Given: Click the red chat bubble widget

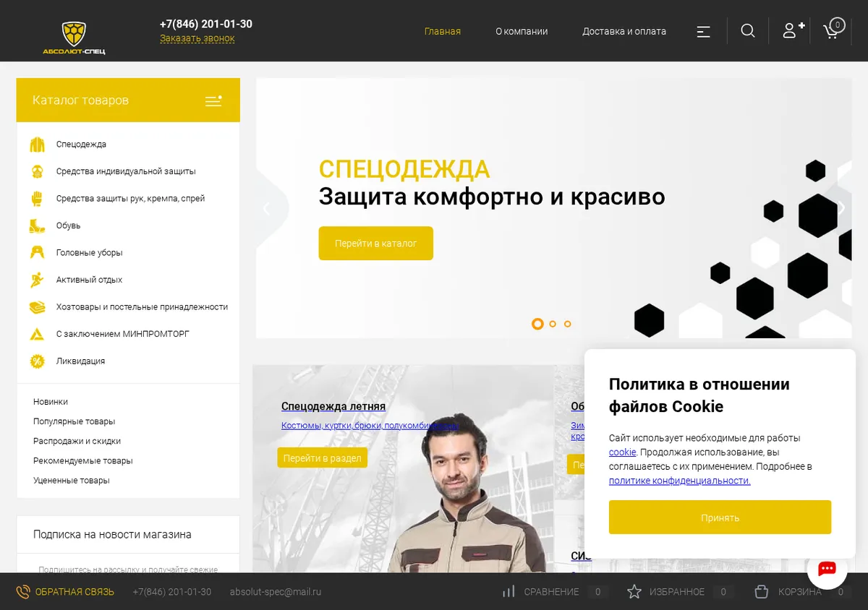Looking at the screenshot, I should 827,569.
